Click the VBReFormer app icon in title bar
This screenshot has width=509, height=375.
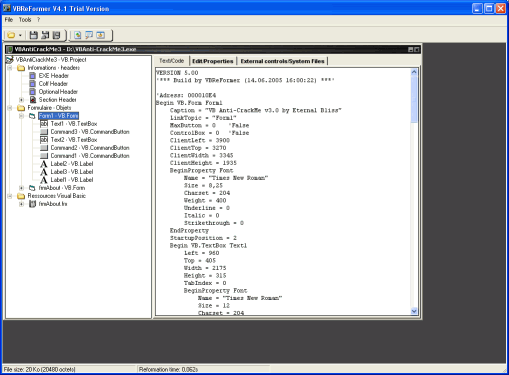tap(7, 8)
